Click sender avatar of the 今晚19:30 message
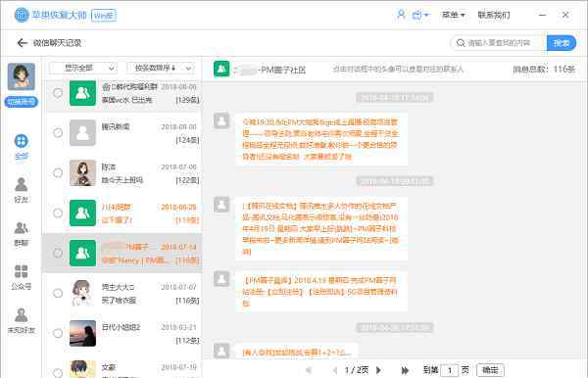The height and width of the screenshot is (378, 588). tap(221, 120)
